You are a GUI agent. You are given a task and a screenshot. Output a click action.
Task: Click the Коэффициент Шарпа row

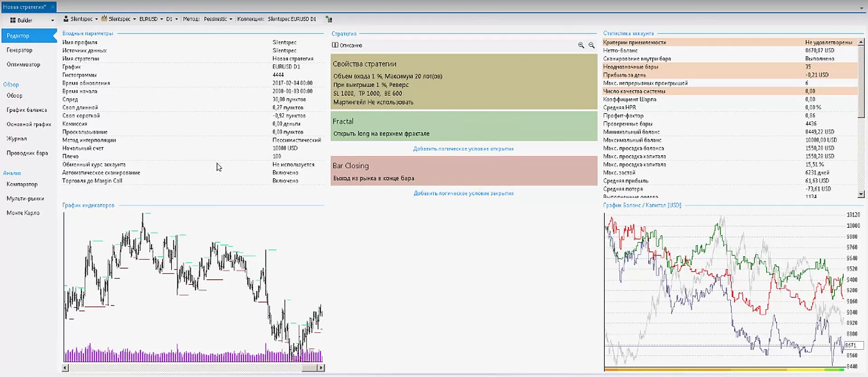(730, 99)
